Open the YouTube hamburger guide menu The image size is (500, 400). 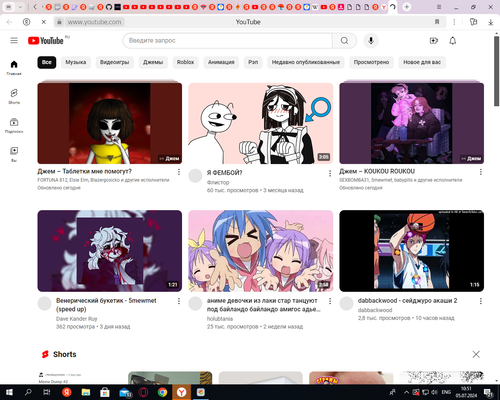14,41
